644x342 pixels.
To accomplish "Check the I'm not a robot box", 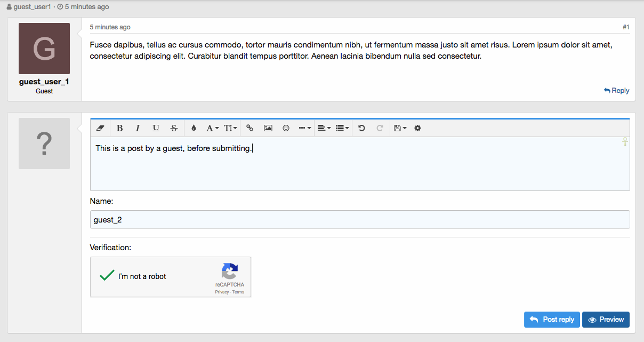I will pyautogui.click(x=107, y=276).
